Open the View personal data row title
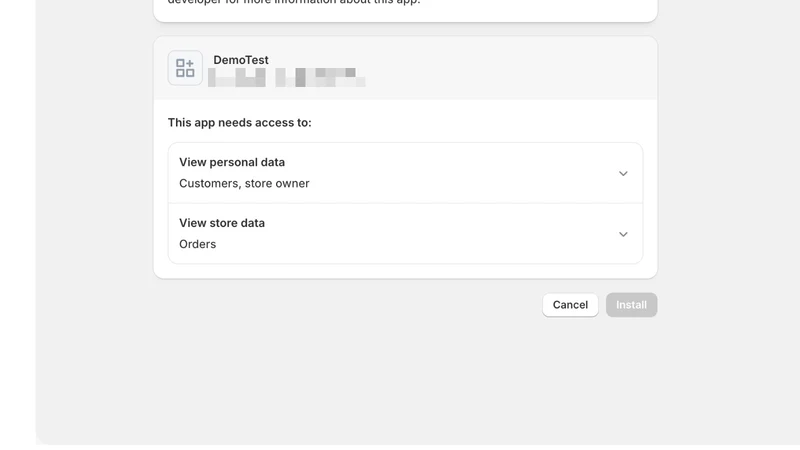The height and width of the screenshot is (450, 800). point(232,162)
